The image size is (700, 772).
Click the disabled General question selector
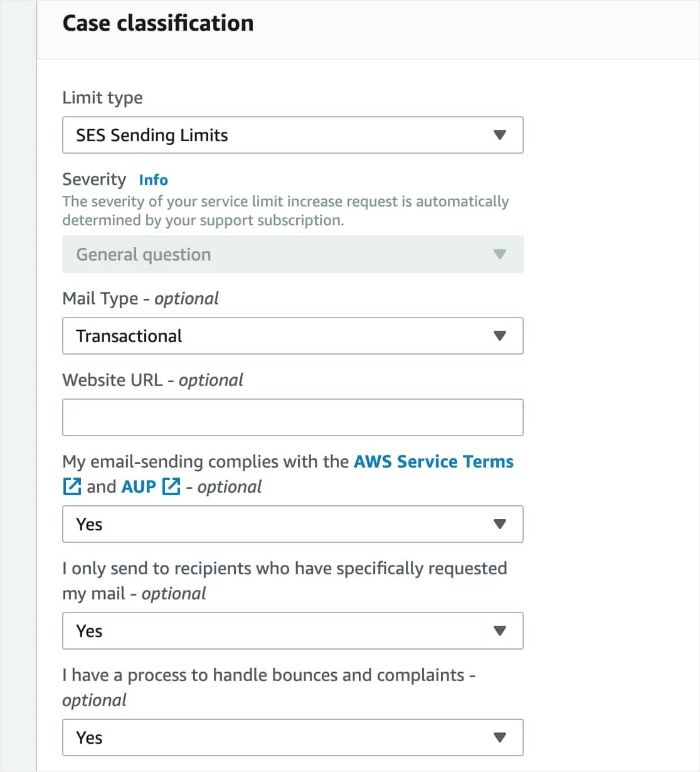[x=292, y=254]
